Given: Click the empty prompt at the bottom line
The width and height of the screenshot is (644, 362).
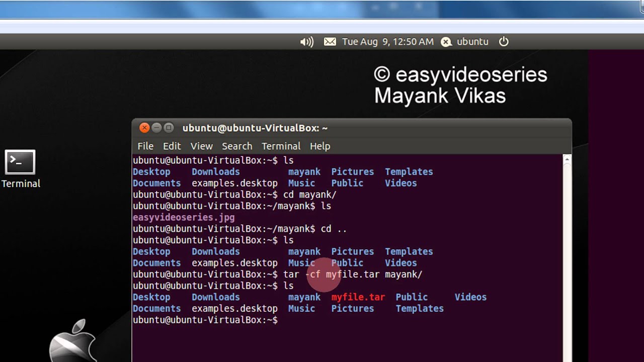Looking at the screenshot, I should [205, 320].
